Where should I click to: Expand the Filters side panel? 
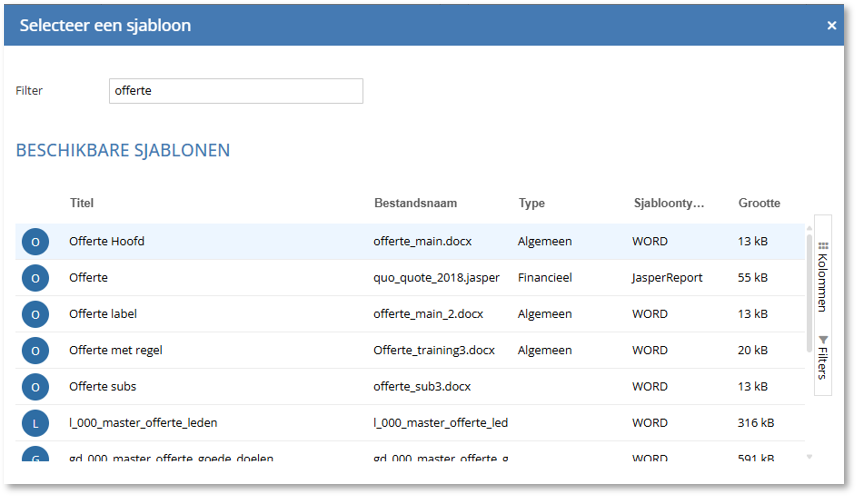[x=823, y=357]
